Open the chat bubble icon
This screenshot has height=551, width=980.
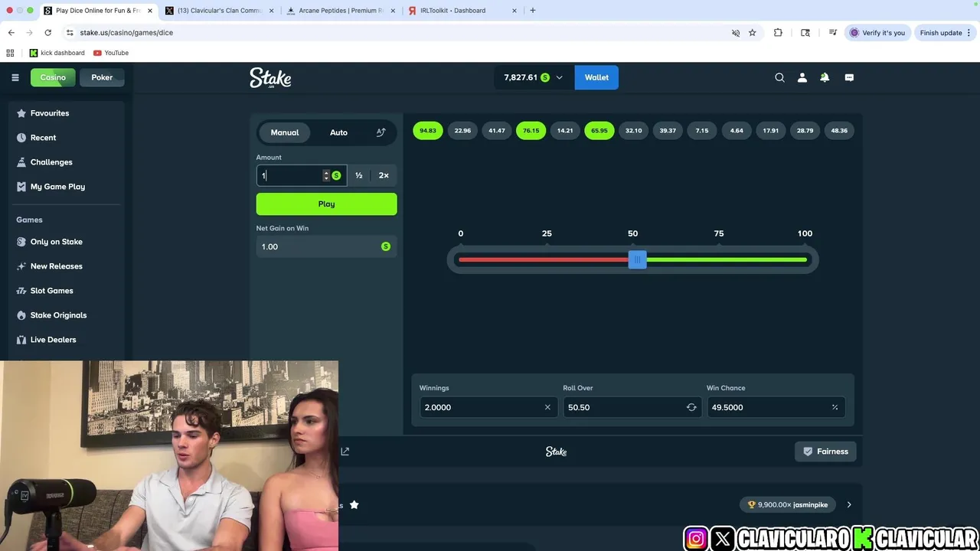[x=849, y=77]
